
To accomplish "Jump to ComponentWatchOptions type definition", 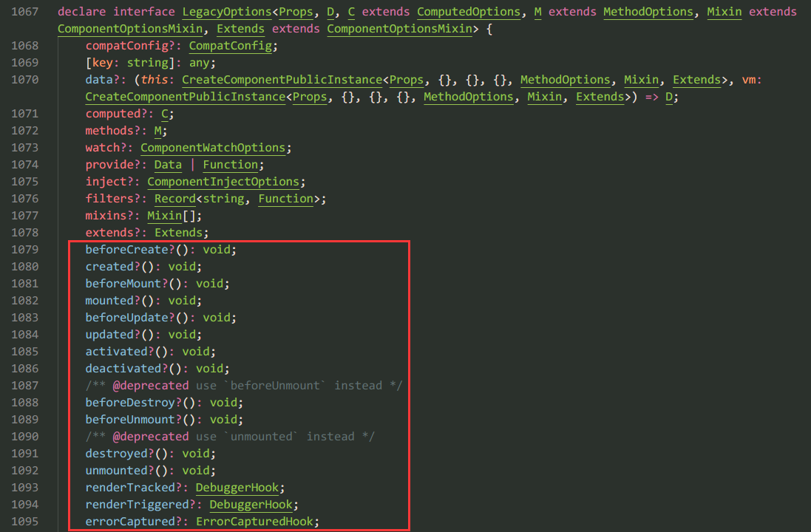I will [212, 148].
